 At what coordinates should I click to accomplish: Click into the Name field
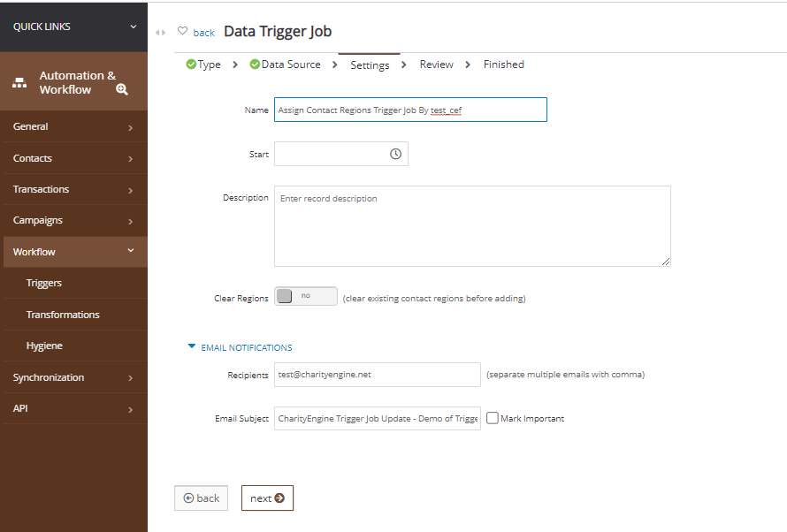point(410,110)
